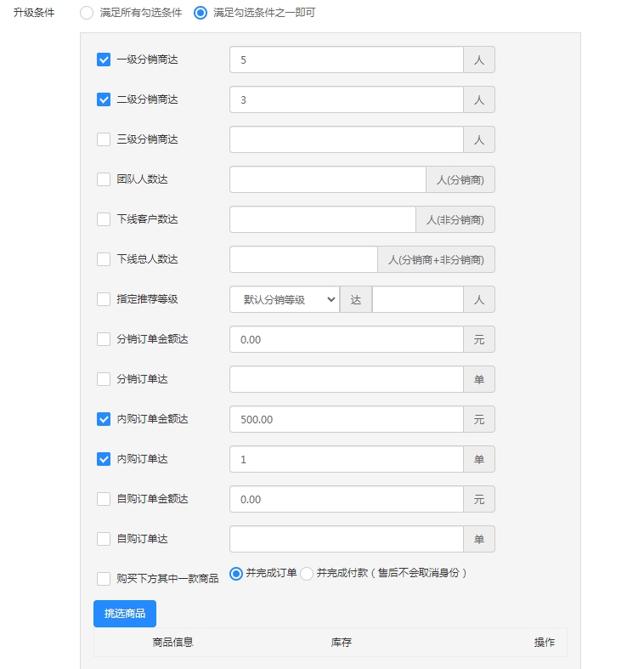Uncheck the 内购订单金额达 checkbox

click(x=104, y=419)
